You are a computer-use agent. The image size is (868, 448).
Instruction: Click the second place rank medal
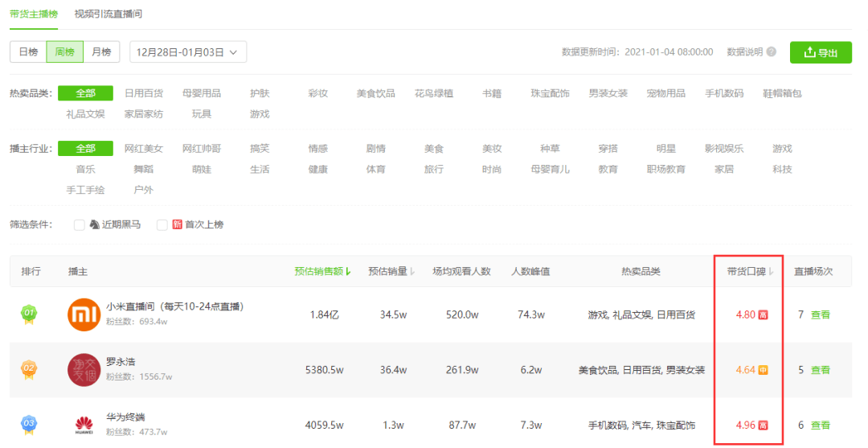[29, 369]
